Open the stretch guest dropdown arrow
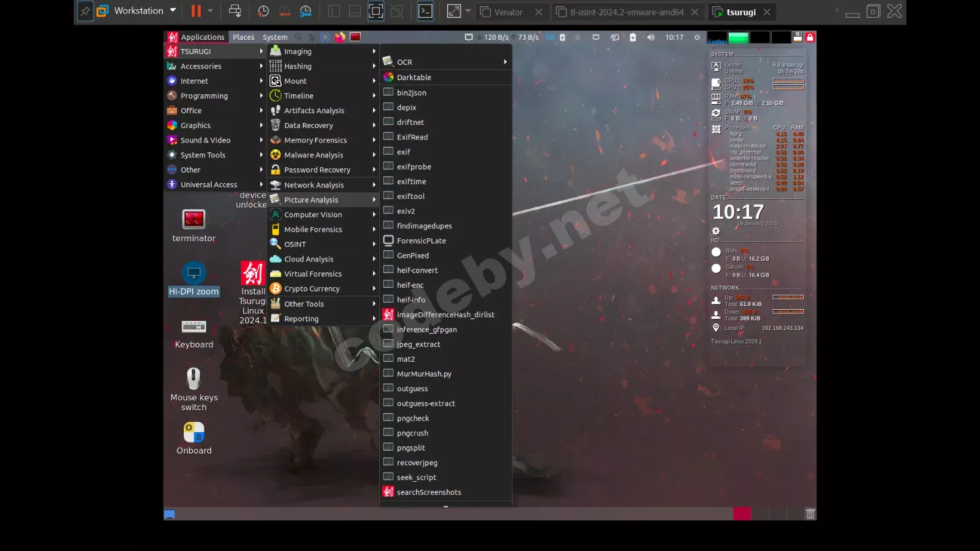980x551 pixels. (468, 11)
